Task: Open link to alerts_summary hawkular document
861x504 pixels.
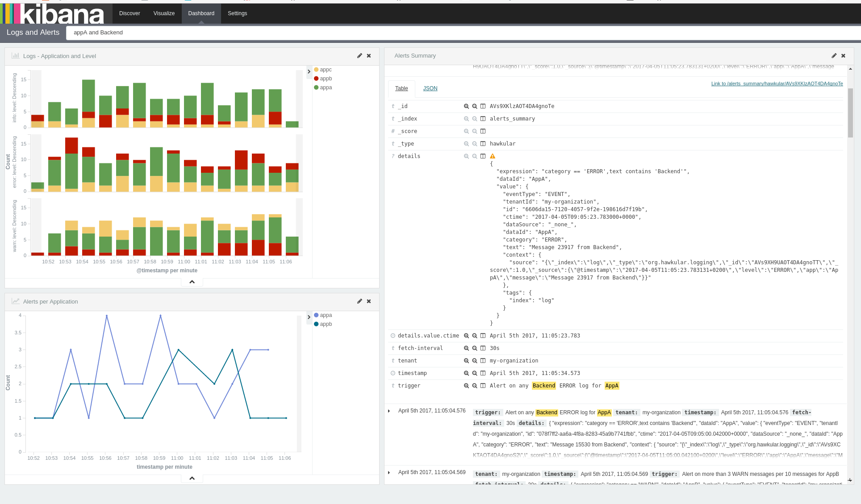Action: pos(777,83)
